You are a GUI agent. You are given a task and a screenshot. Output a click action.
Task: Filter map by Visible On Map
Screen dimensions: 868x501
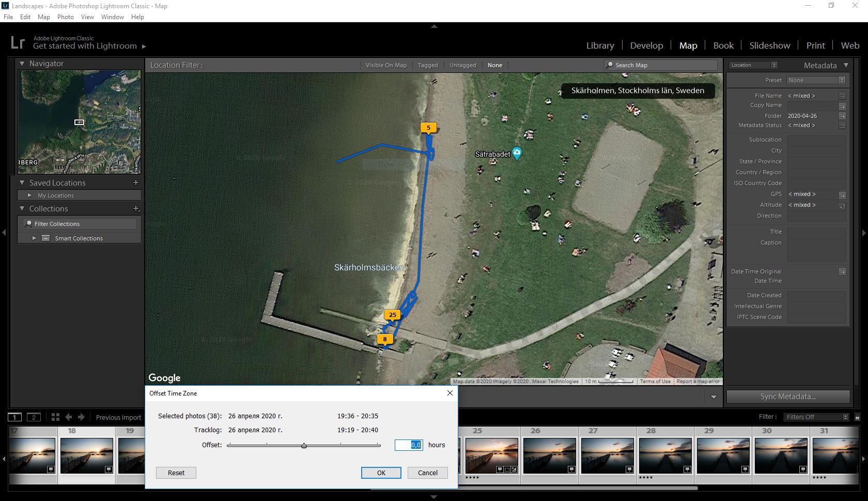(x=386, y=65)
